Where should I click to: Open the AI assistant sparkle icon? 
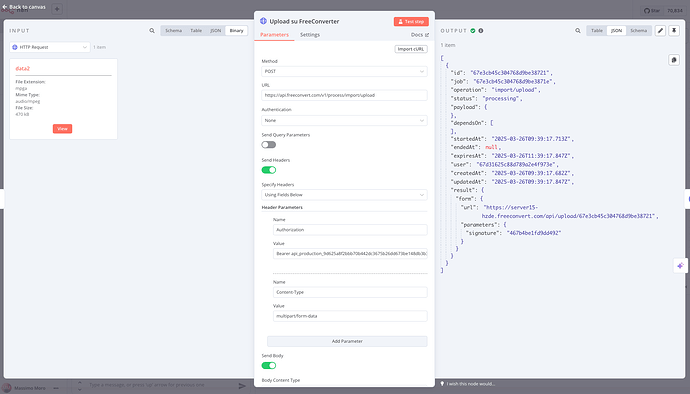coord(680,266)
